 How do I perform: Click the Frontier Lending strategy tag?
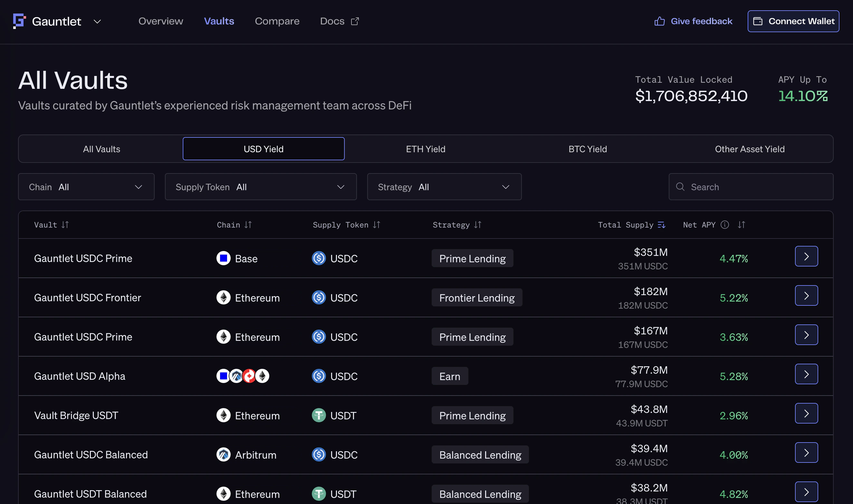tap(477, 297)
